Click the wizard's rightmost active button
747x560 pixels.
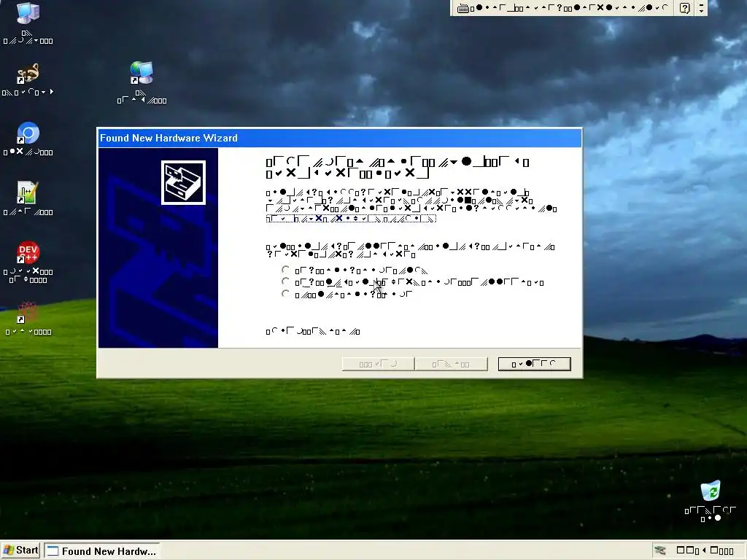point(534,365)
